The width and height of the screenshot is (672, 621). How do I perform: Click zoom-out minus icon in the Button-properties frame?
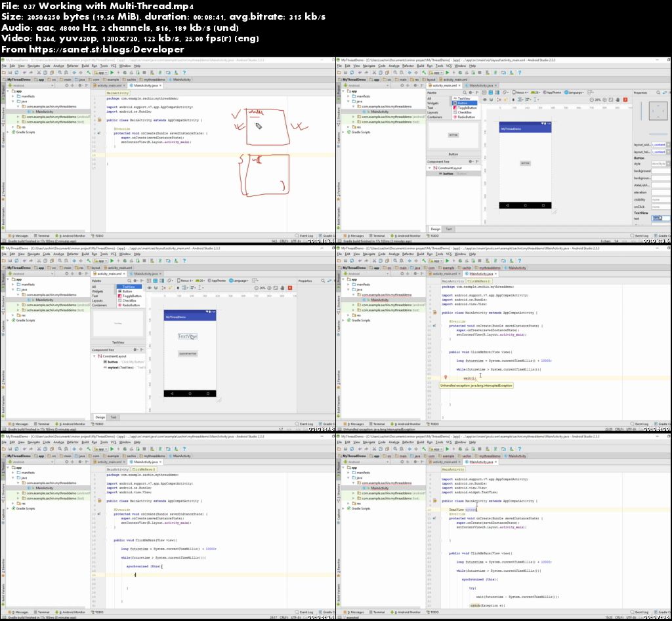click(592, 100)
